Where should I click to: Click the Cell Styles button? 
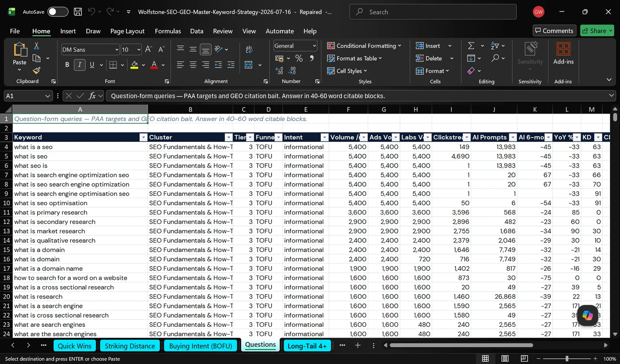click(x=347, y=71)
